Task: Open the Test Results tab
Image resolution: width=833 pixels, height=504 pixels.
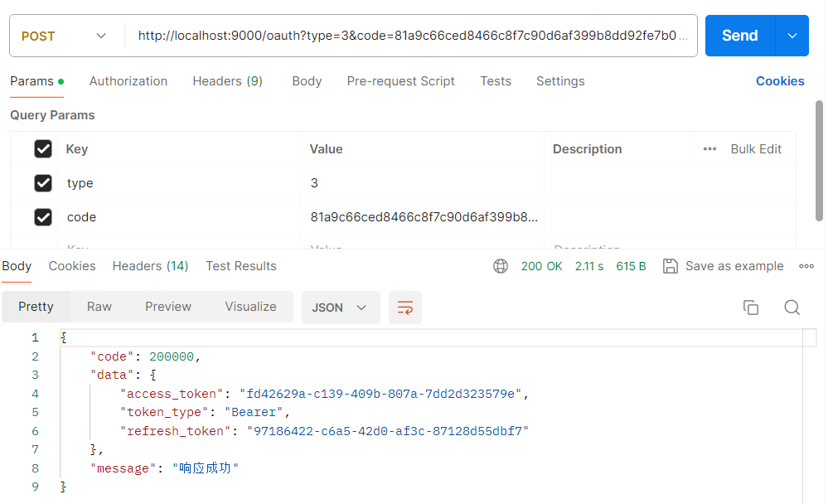Action: (241, 266)
